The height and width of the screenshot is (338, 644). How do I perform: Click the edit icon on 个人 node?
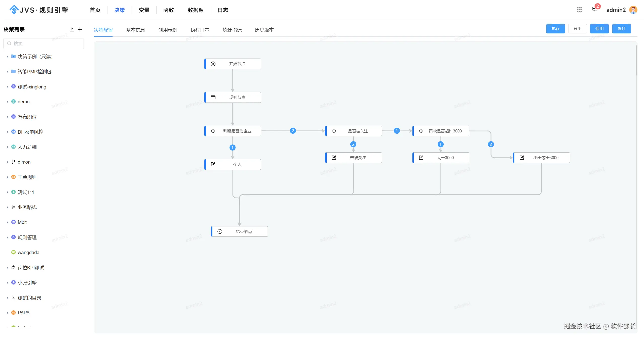213,164
